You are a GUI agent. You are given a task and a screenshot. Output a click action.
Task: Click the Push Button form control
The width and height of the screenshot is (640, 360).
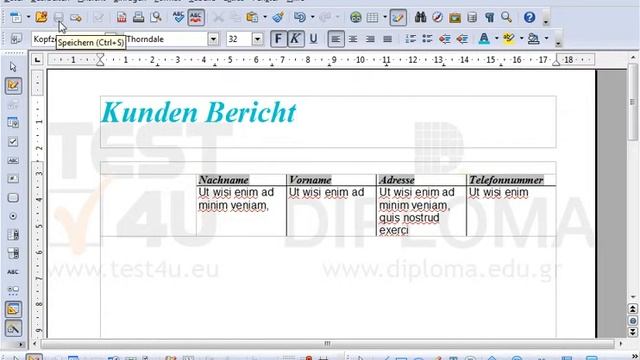tap(13, 198)
